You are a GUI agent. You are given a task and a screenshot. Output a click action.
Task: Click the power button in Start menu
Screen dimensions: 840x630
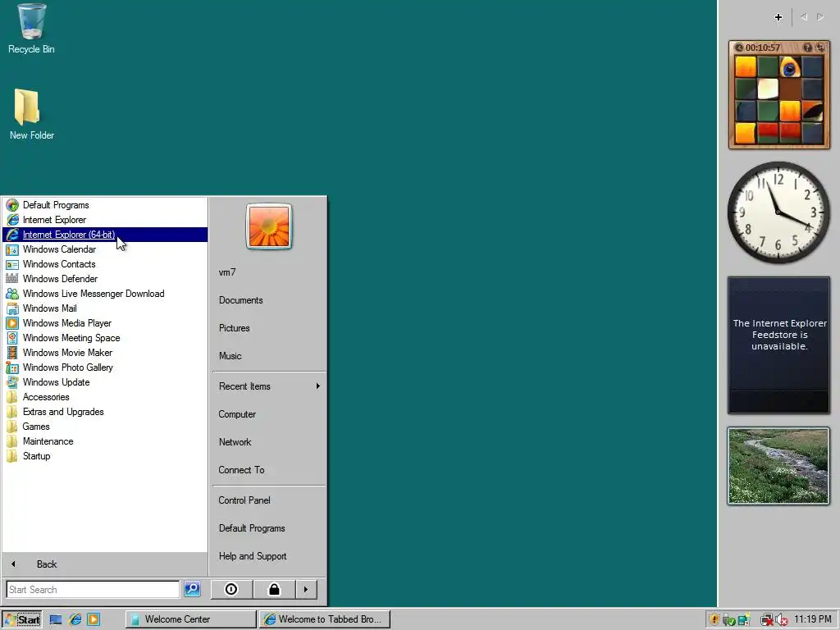(x=231, y=589)
